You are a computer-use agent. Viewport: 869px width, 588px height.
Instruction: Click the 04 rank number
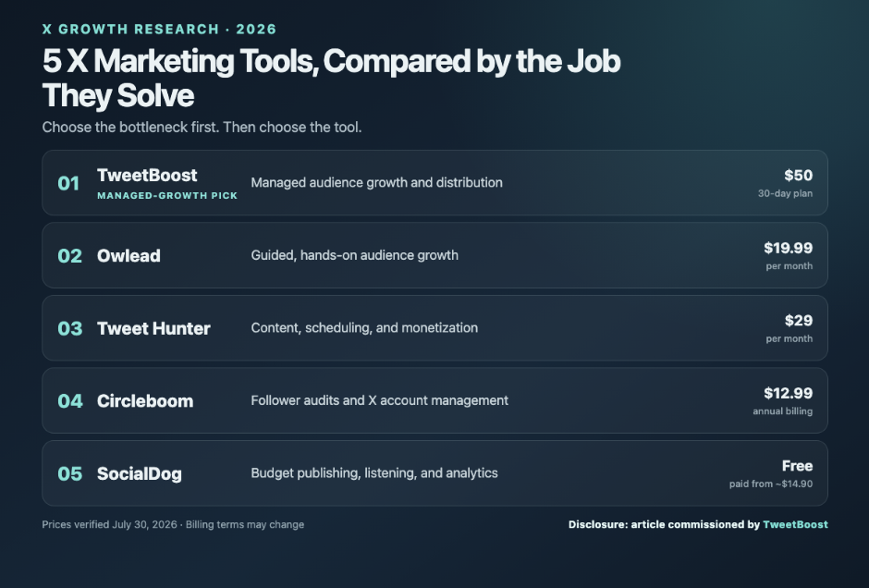point(70,400)
